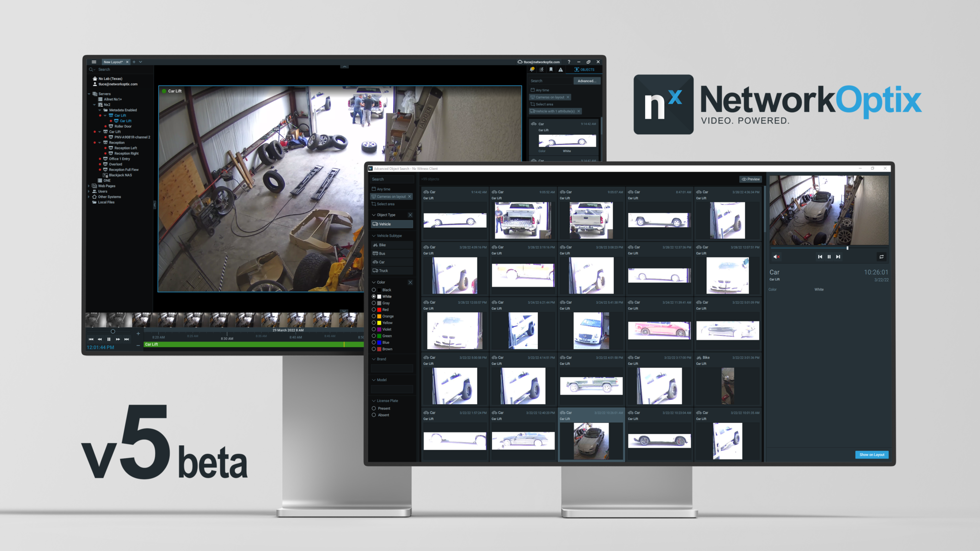980x551 pixels.
Task: Click the Show on Layout button
Action: [872, 455]
